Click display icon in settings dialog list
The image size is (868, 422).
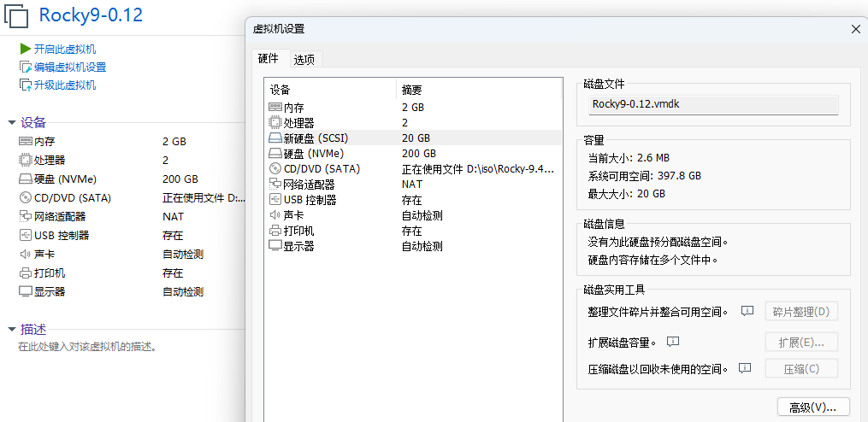[x=275, y=246]
